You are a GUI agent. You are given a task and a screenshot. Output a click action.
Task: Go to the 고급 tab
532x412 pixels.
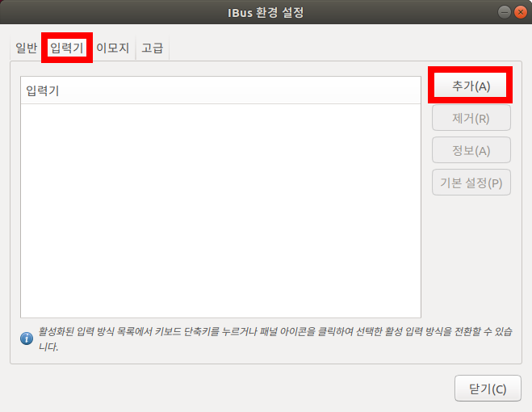153,48
